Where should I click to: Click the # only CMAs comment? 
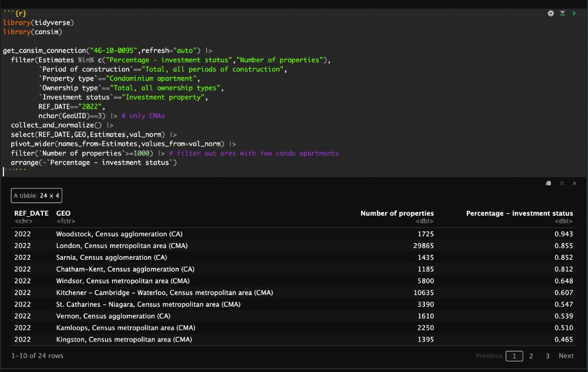click(143, 116)
